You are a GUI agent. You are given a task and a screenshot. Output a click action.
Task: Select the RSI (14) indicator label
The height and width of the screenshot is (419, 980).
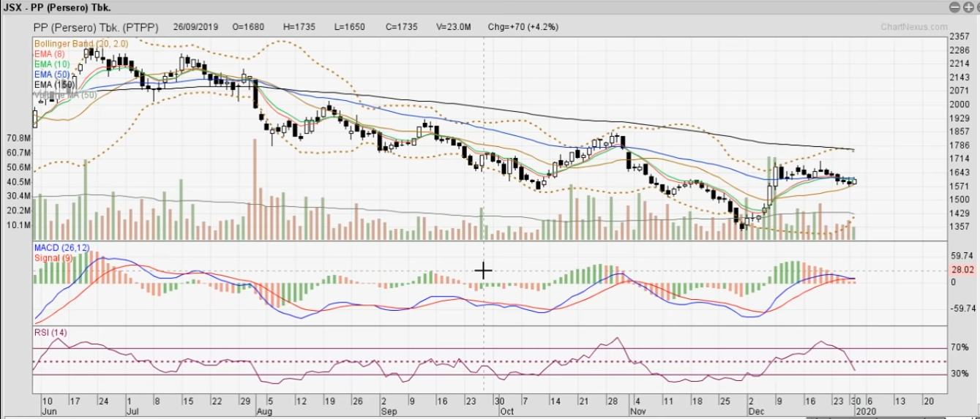point(51,333)
